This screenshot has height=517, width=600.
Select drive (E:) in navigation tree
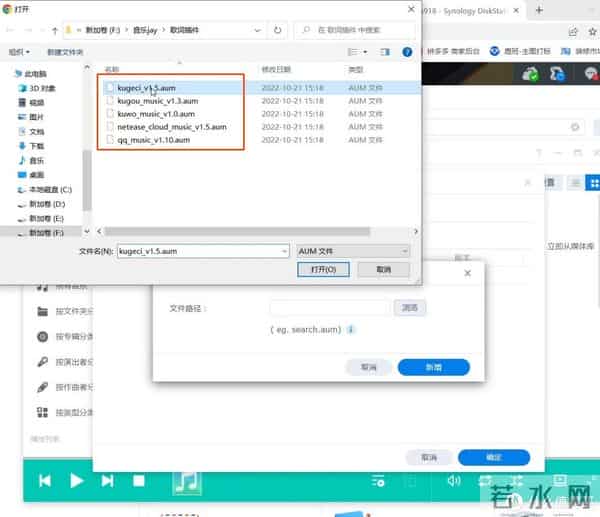[x=41, y=219]
